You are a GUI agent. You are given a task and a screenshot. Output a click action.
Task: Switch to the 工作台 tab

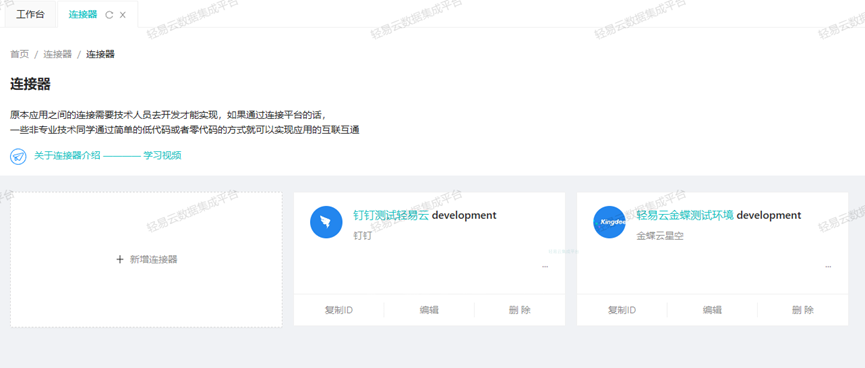(x=30, y=14)
